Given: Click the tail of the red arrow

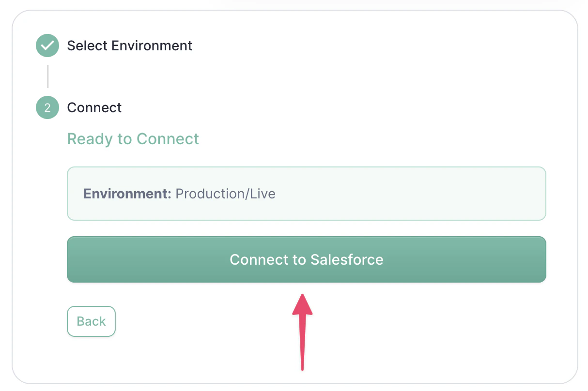Looking at the screenshot, I should click(302, 368).
